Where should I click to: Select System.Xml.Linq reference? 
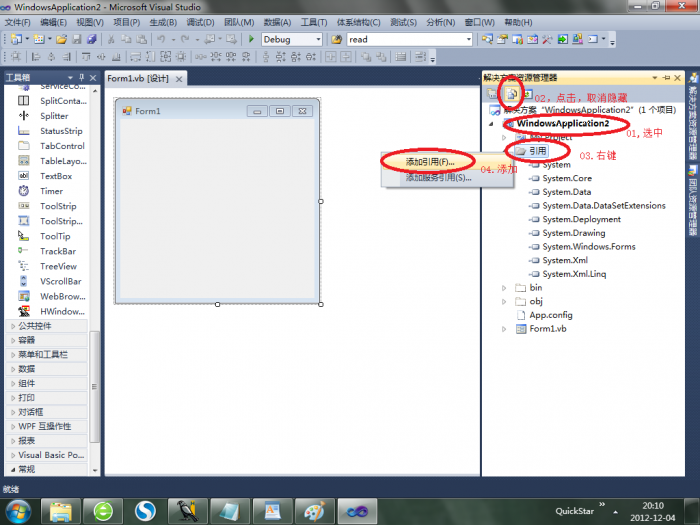point(574,274)
